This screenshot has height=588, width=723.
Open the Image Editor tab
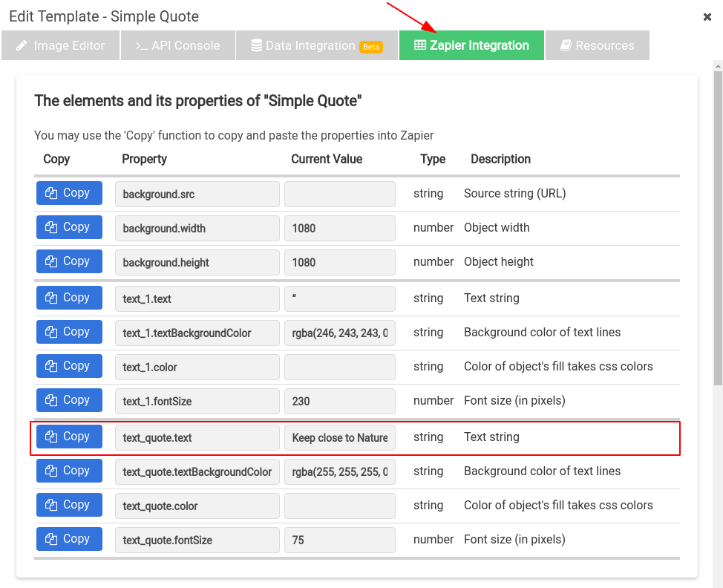60,45
